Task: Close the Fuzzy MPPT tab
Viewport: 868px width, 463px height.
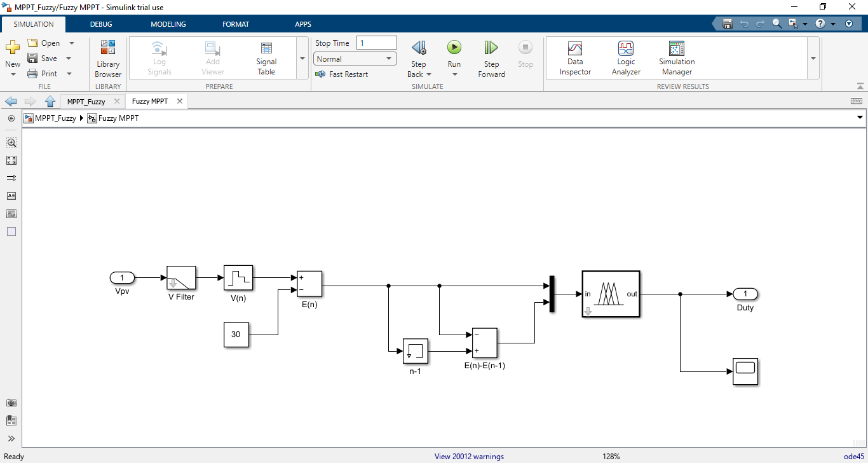Action: pyautogui.click(x=180, y=101)
